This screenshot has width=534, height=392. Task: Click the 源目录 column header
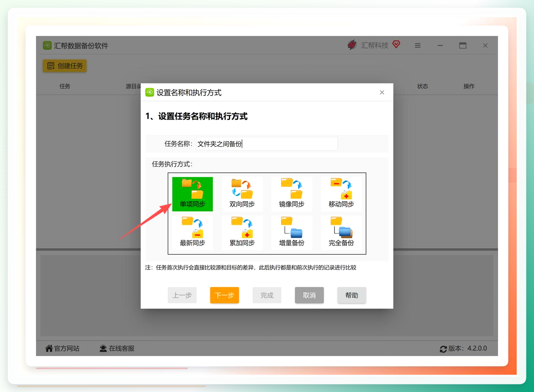[x=133, y=86]
